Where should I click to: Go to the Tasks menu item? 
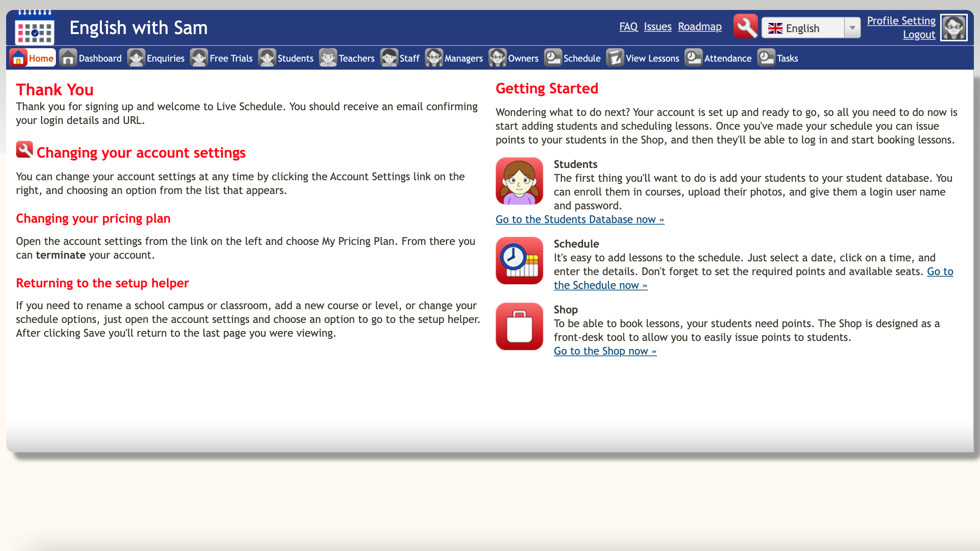tap(787, 58)
